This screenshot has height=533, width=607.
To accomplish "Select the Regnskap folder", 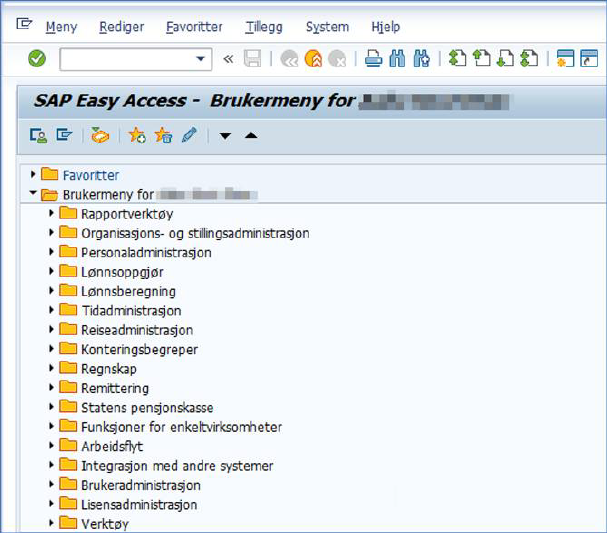I will pyautogui.click(x=109, y=369).
